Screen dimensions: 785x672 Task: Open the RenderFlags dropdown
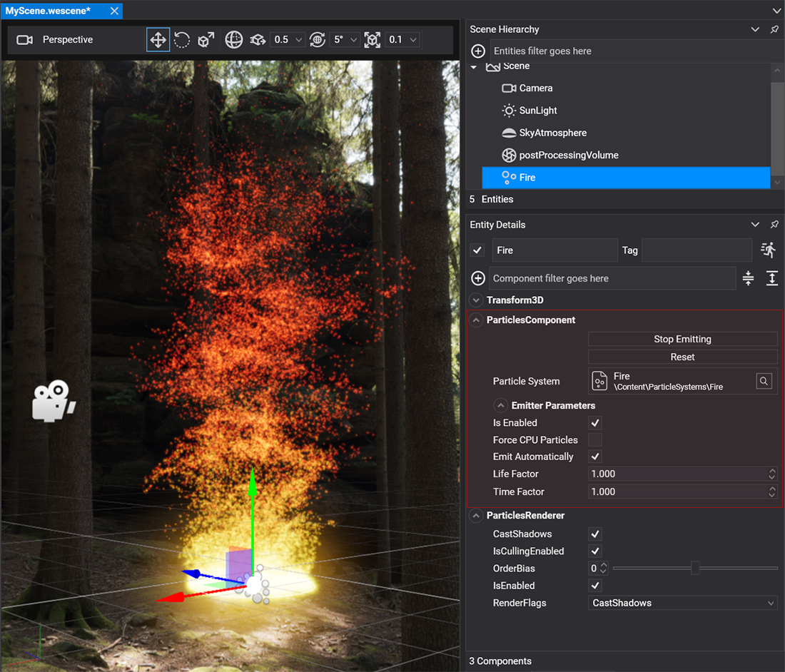coord(684,604)
